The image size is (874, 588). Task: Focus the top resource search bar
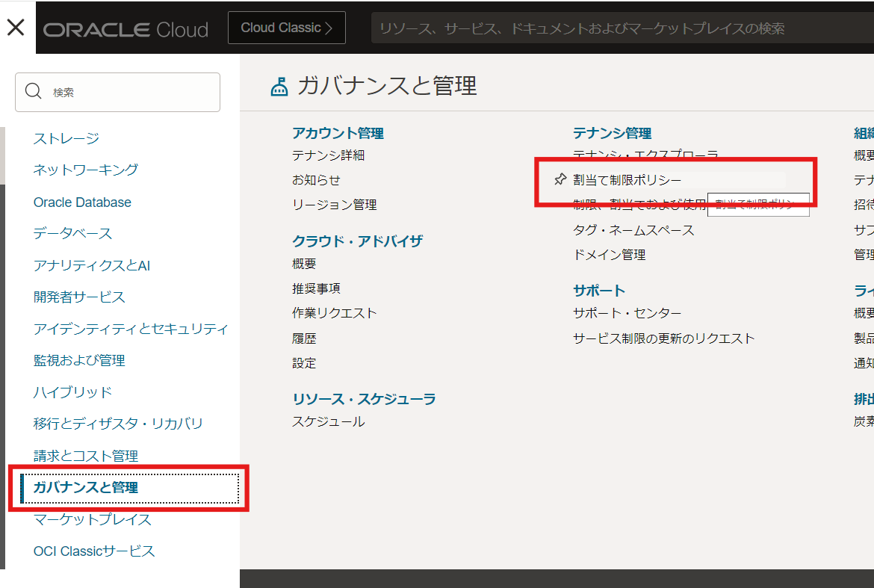620,28
